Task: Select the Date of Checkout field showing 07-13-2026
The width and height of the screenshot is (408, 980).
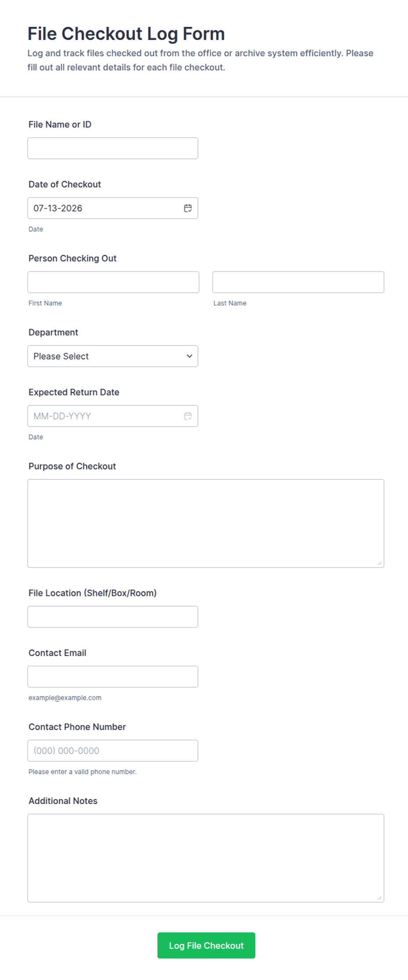Action: [x=113, y=208]
